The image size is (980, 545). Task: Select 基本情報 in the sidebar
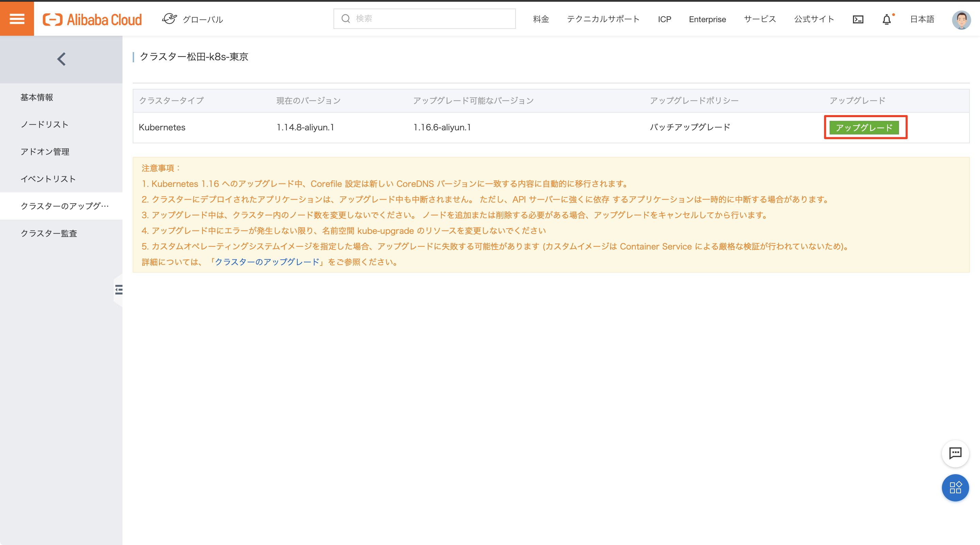(x=37, y=97)
